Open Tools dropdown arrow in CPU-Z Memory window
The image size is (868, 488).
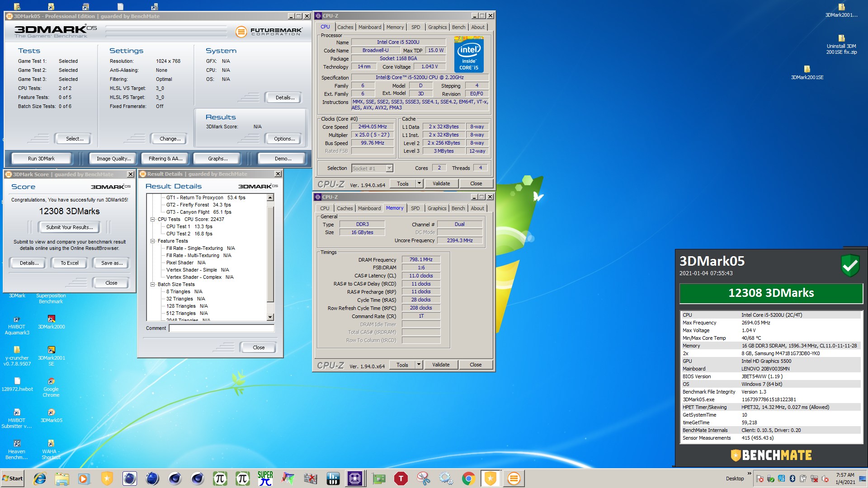(419, 365)
